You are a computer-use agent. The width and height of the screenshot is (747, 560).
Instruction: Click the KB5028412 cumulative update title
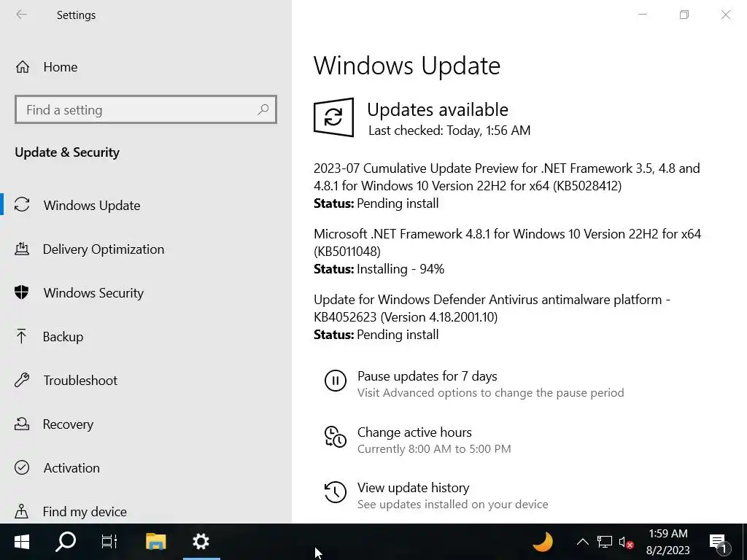tap(506, 176)
